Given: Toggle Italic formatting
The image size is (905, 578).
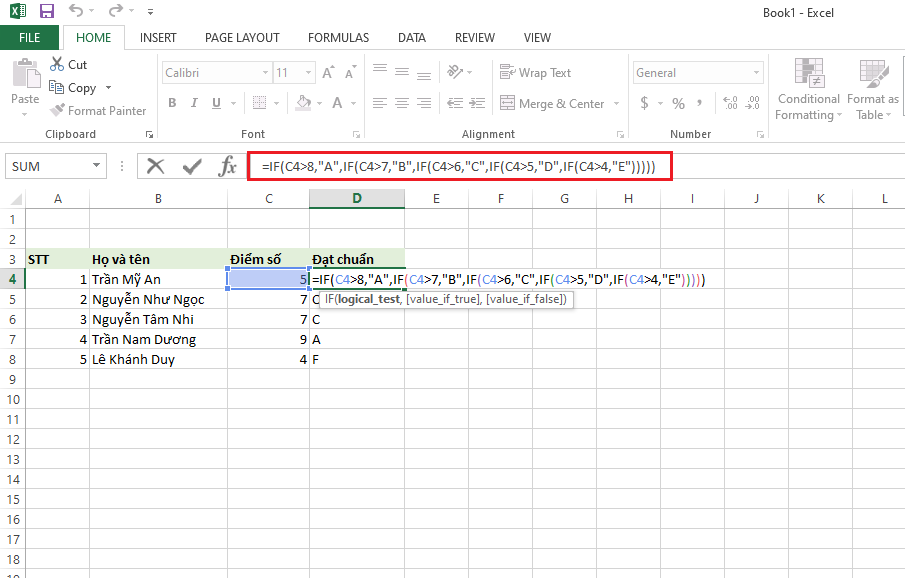Looking at the screenshot, I should tap(194, 102).
